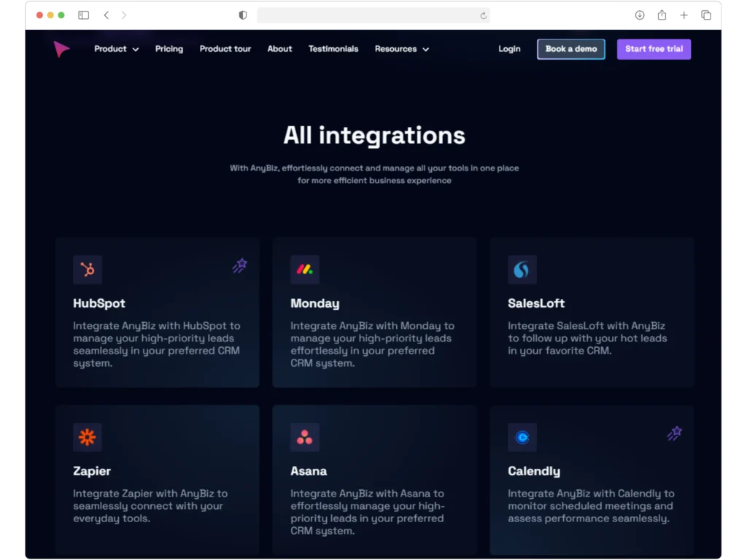
Task: Go back in browser history
Action: coord(107,15)
